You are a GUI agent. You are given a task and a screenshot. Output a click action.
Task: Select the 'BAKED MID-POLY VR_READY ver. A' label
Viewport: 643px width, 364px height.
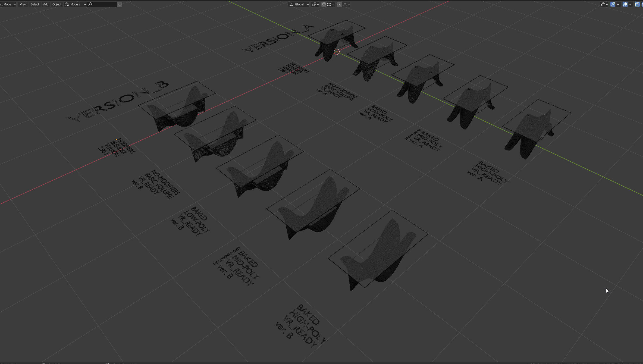tap(424, 141)
